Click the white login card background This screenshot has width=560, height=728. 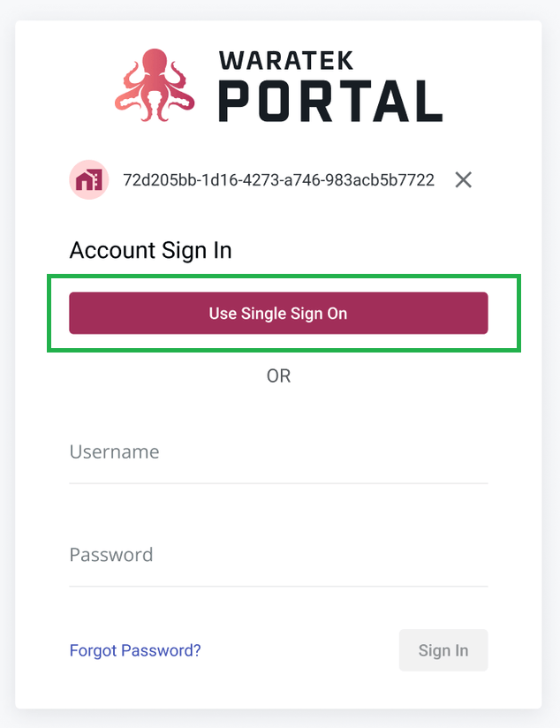[x=278, y=687]
